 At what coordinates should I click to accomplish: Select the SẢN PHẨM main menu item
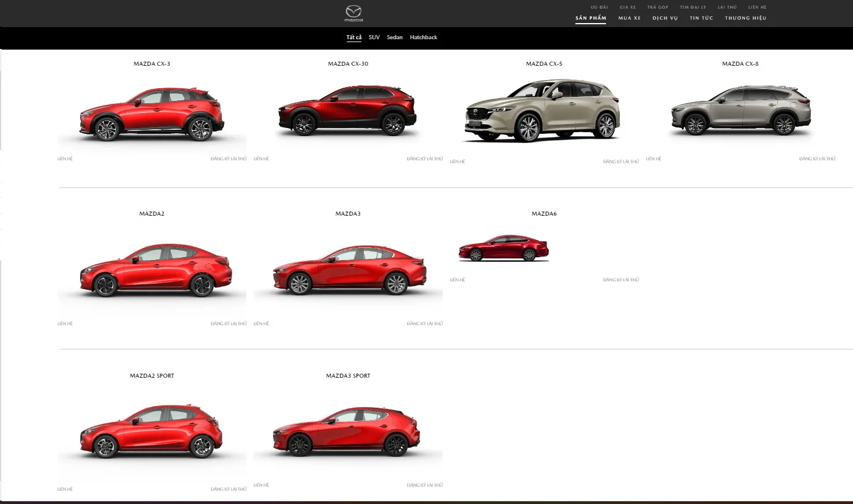tap(591, 18)
